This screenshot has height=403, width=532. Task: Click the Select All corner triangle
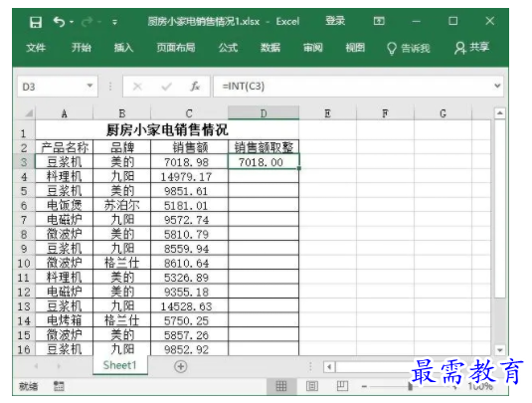tap(29, 113)
